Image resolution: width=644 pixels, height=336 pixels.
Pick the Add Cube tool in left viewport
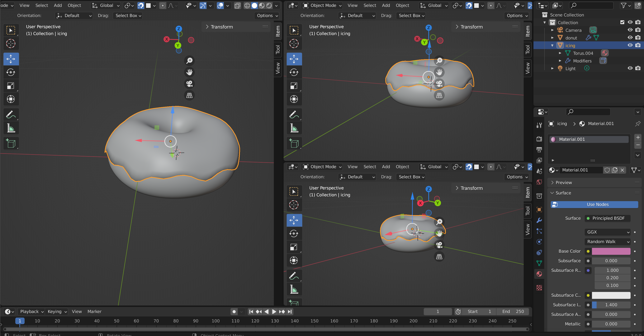(11, 143)
